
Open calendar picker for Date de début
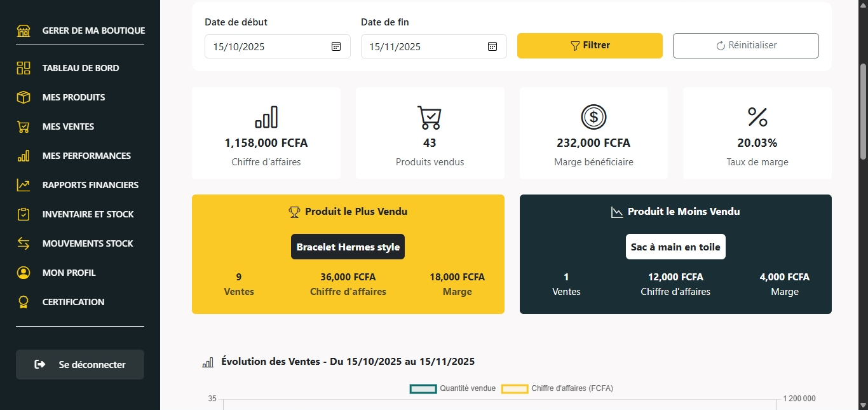(x=336, y=46)
